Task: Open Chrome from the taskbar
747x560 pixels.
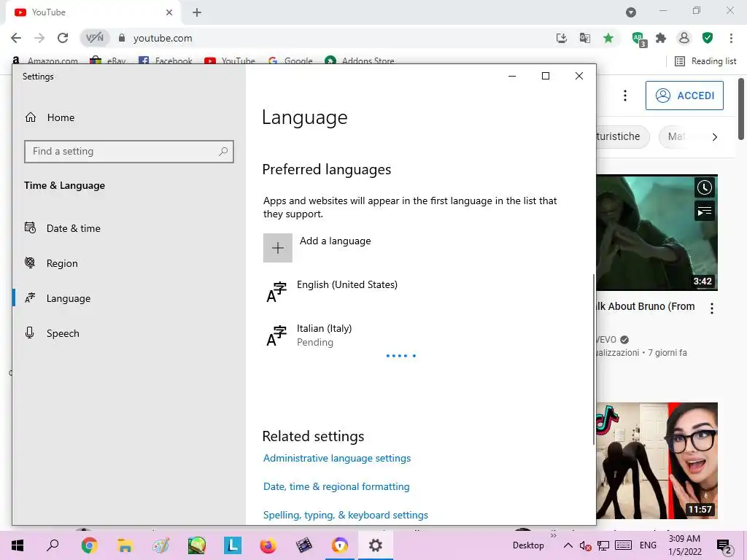Action: point(89,545)
